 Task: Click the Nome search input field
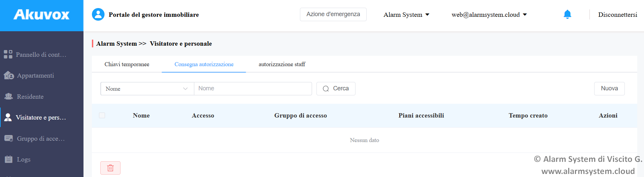[253, 89]
